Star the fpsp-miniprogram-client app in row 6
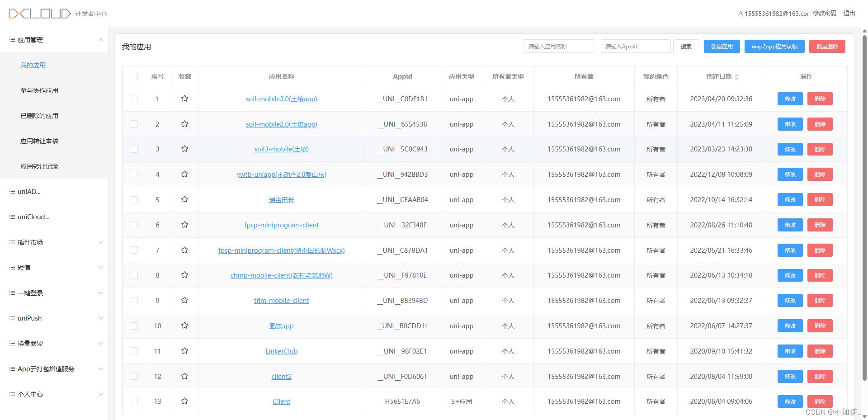This screenshot has height=420, width=868. (x=184, y=225)
